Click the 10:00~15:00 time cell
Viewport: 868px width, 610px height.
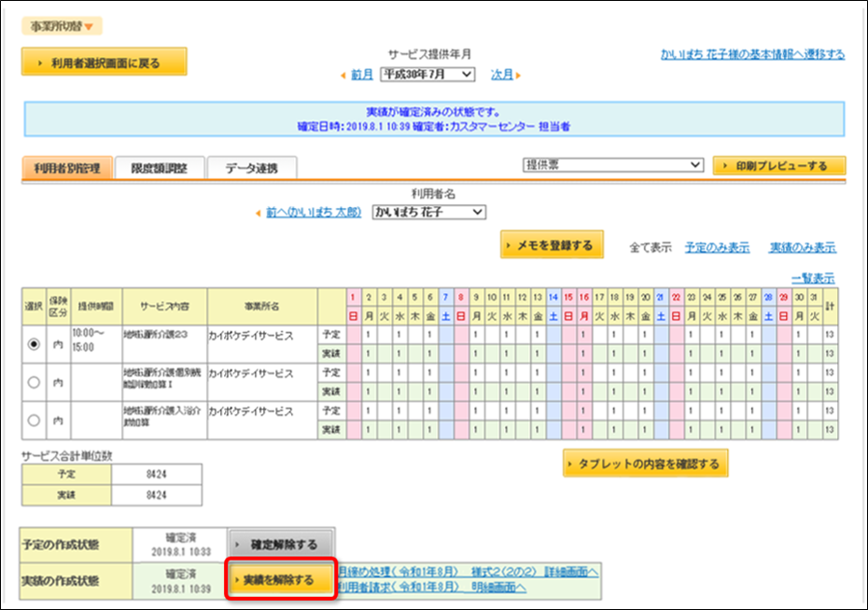(x=96, y=344)
